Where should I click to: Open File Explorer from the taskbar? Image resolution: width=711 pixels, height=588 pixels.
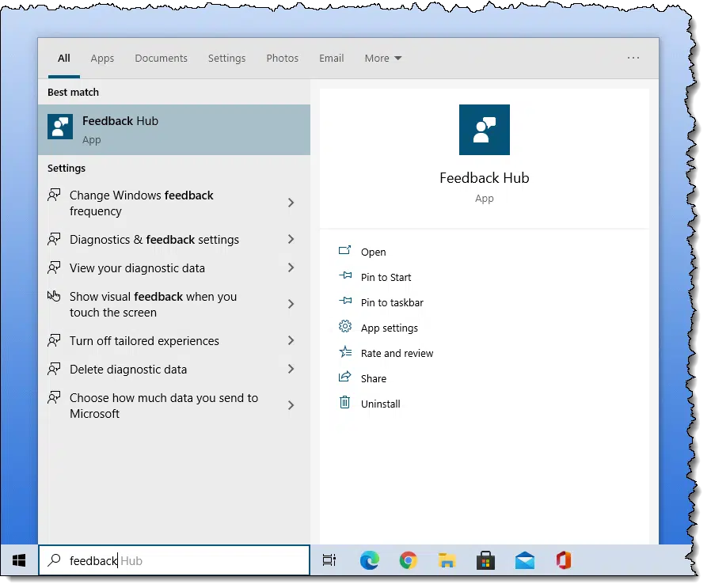(x=447, y=561)
